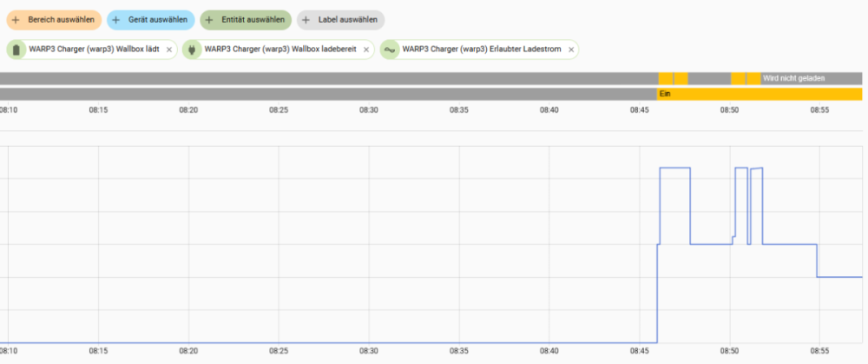Remove the Wallbox ladebereit entity chip
The height and width of the screenshot is (364, 868).
366,50
